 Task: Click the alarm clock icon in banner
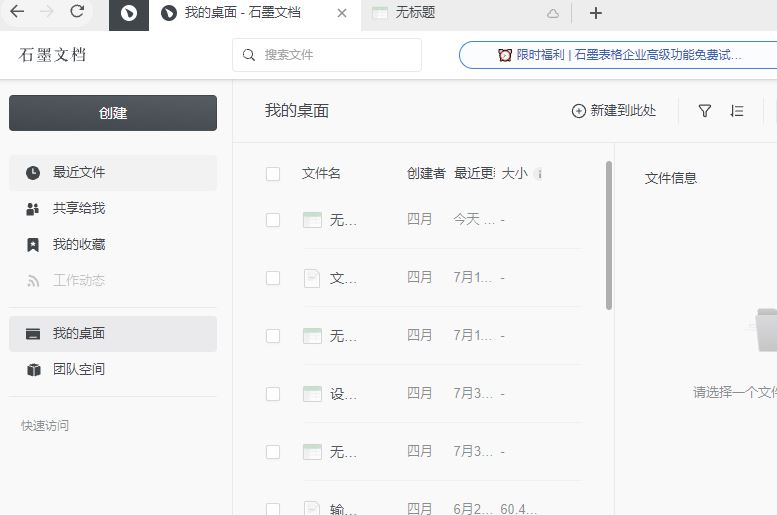tap(504, 55)
